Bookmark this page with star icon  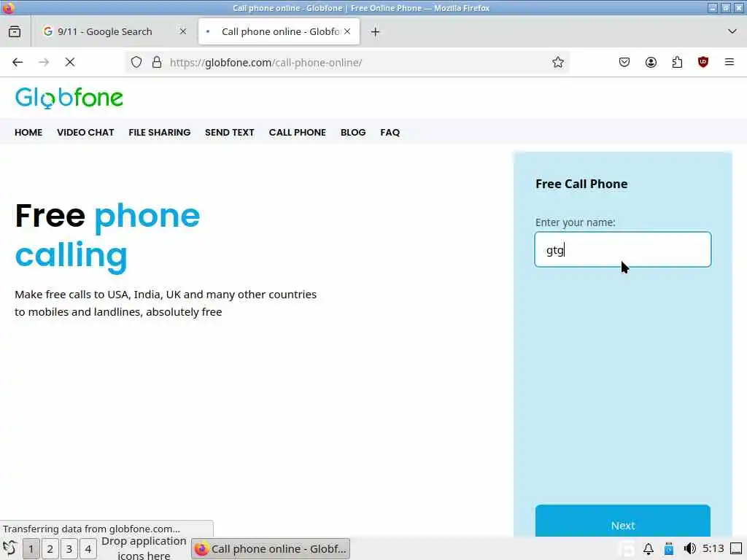[558, 62]
